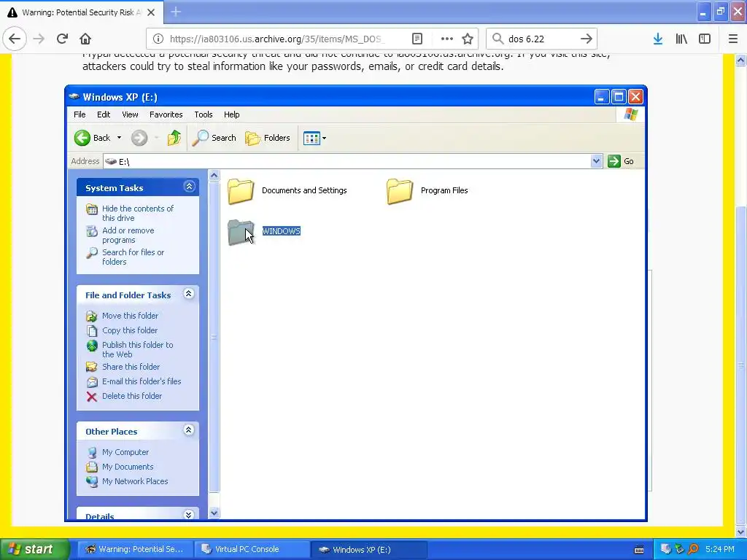Open the Back button history dropdown
Viewport: 747px width, 560px height.
coord(119,138)
